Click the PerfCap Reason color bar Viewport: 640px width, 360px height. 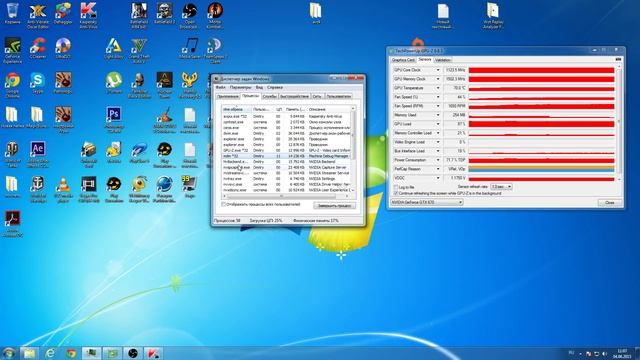(x=541, y=169)
